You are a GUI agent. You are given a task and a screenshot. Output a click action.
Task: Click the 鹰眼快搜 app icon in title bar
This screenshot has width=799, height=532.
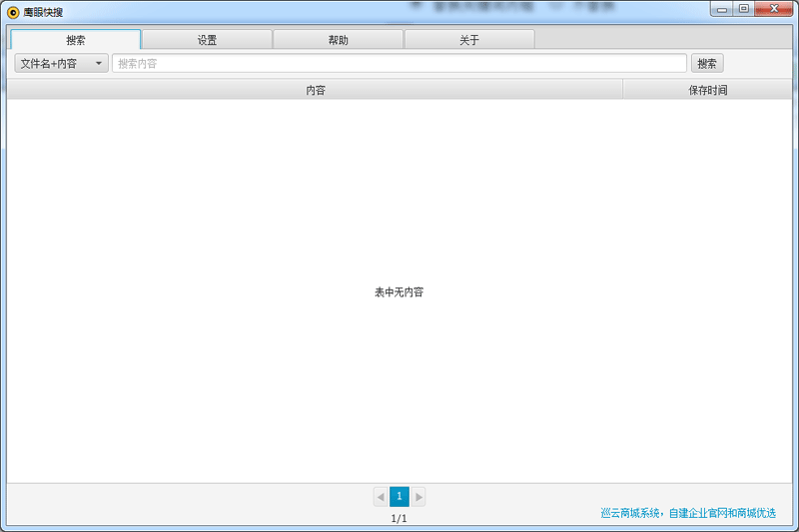pyautogui.click(x=13, y=12)
